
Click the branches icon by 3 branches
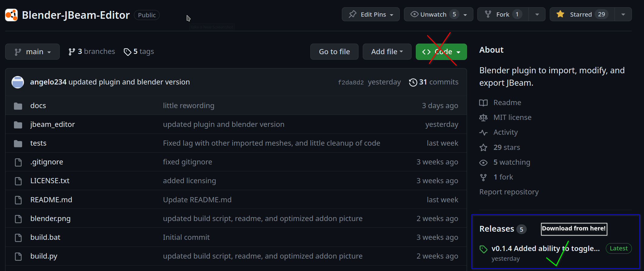click(x=72, y=52)
